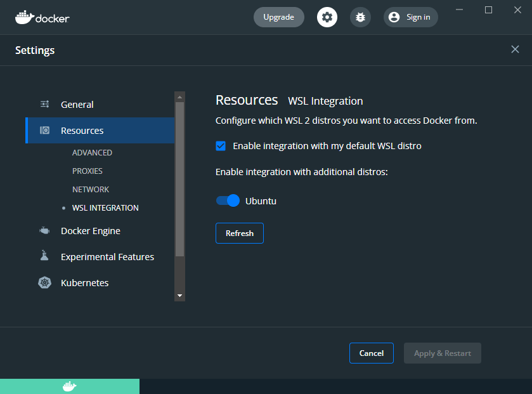Click the 'Settings' title text
This screenshot has width=532, height=394.
click(35, 50)
